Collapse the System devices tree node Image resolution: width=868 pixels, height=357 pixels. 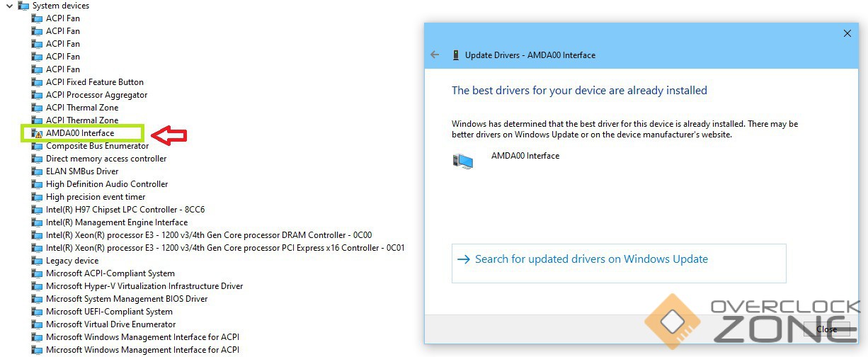tap(8, 6)
